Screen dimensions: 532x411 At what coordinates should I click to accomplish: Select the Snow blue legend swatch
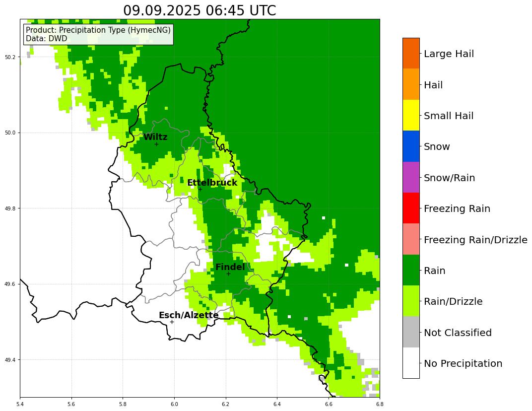pyautogui.click(x=411, y=146)
